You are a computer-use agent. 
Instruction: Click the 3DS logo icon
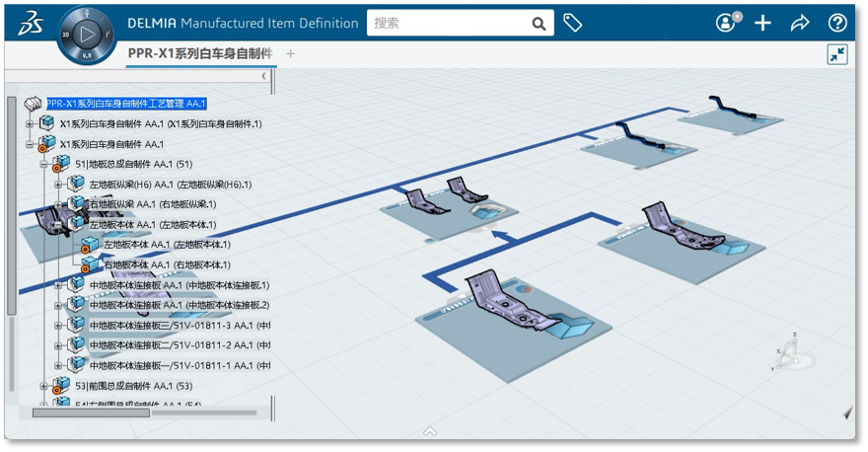[x=32, y=24]
